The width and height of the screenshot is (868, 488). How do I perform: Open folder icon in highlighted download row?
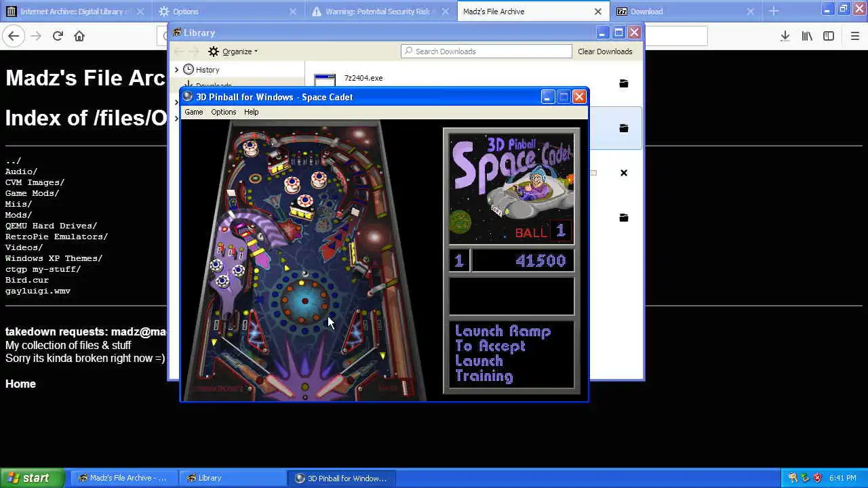pyautogui.click(x=624, y=128)
